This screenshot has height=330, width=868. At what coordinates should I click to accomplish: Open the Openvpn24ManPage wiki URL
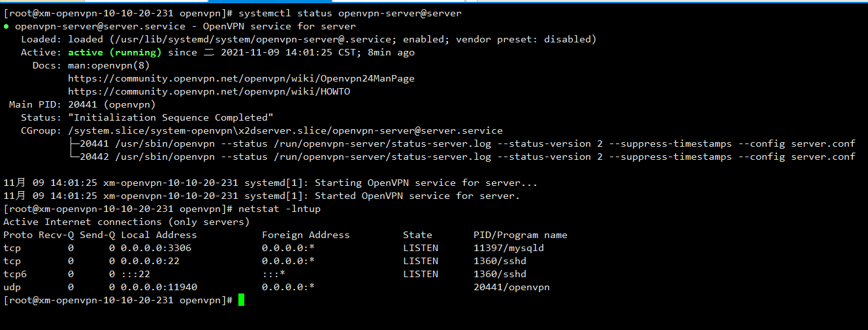coord(241,78)
